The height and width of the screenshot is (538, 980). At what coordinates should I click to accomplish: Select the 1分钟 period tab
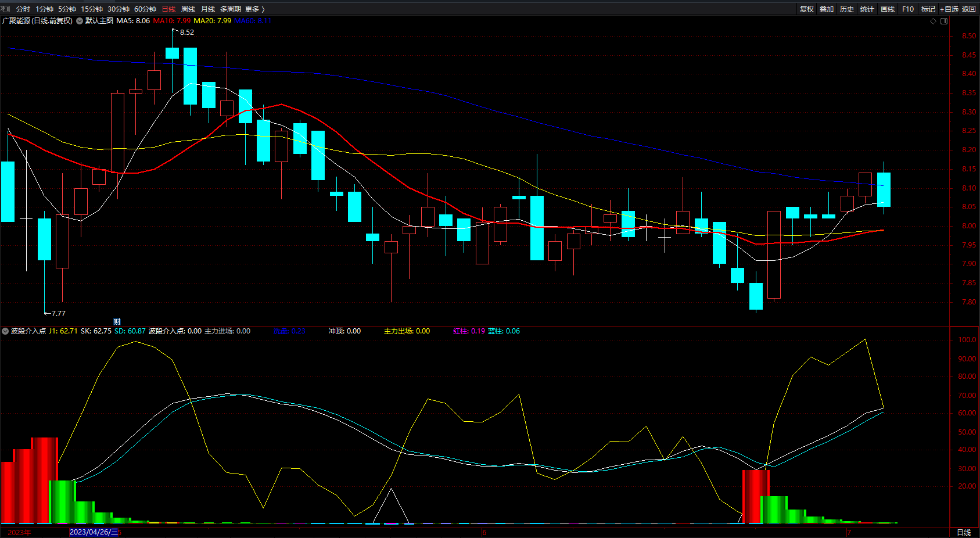(44, 9)
